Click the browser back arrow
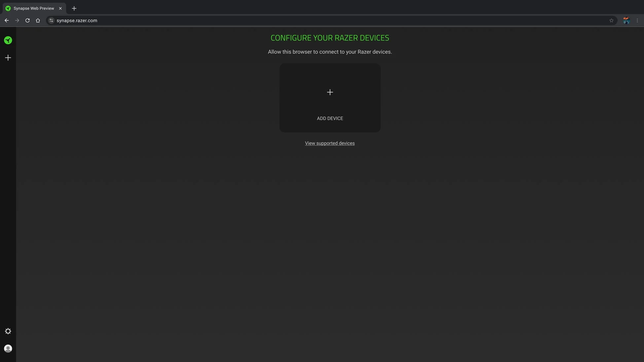 point(7,20)
